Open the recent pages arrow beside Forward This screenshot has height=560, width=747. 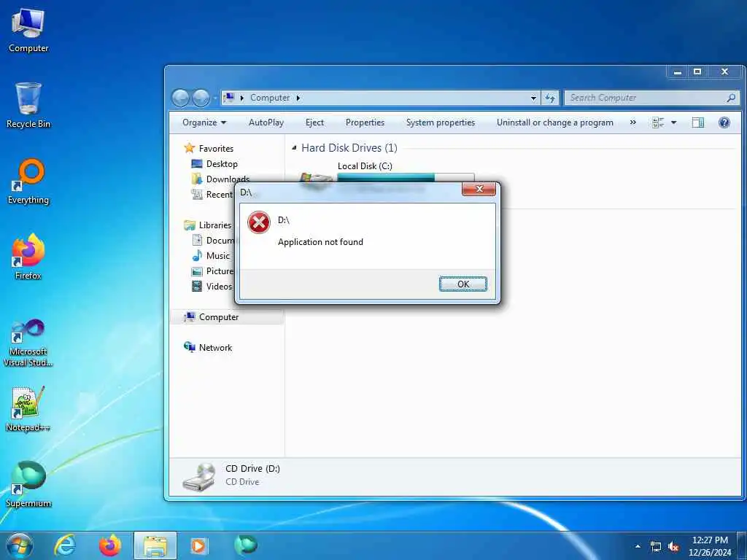click(x=214, y=98)
